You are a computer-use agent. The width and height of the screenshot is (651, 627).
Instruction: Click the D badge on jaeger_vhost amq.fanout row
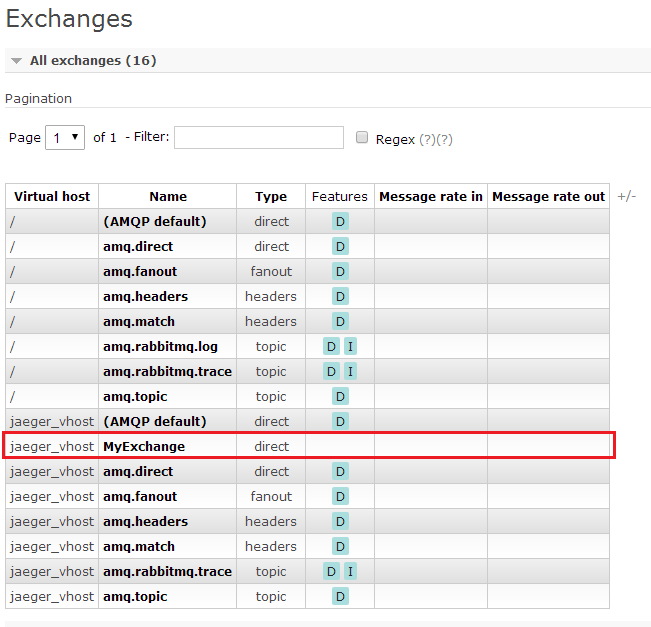[340, 496]
